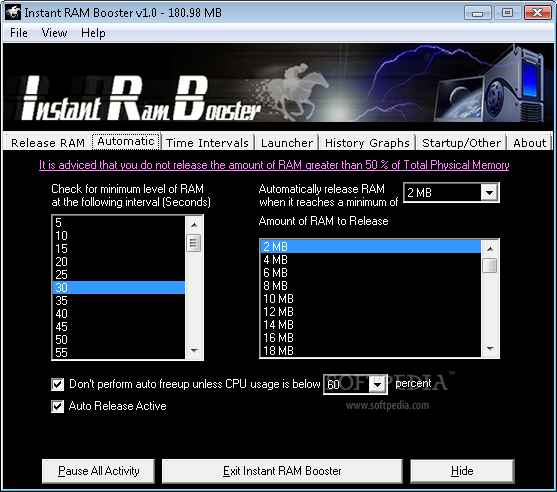Click Exit Instant RAM Booster button
Image resolution: width=557 pixels, height=492 pixels.
click(x=282, y=471)
